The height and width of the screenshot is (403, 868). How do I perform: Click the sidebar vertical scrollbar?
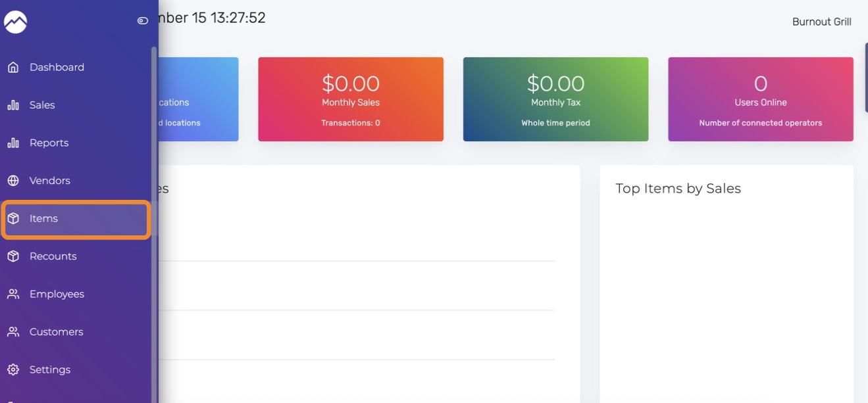[154, 224]
